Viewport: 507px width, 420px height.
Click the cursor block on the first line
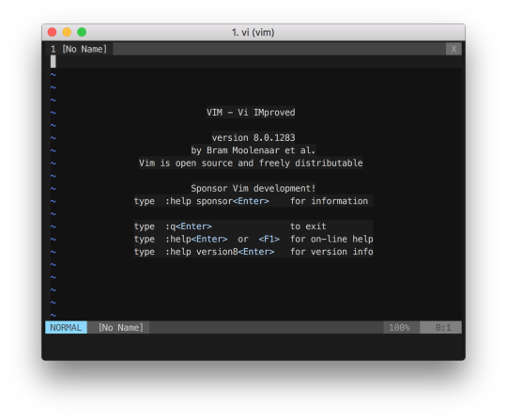coord(53,61)
